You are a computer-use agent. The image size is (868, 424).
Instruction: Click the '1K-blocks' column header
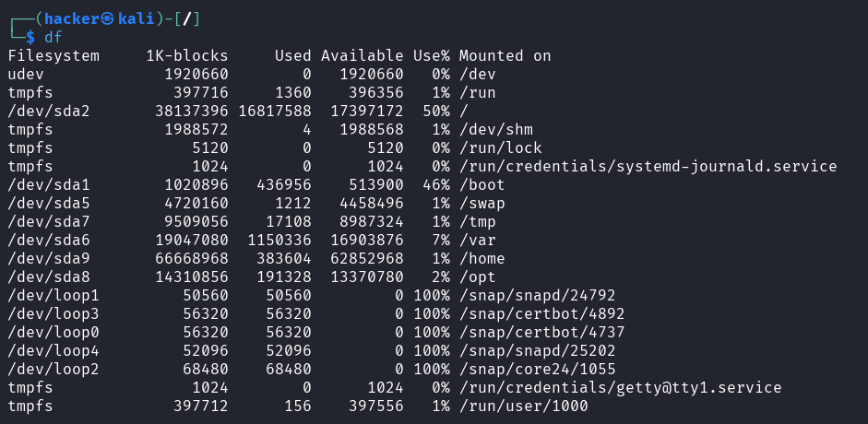pyautogui.click(x=186, y=55)
